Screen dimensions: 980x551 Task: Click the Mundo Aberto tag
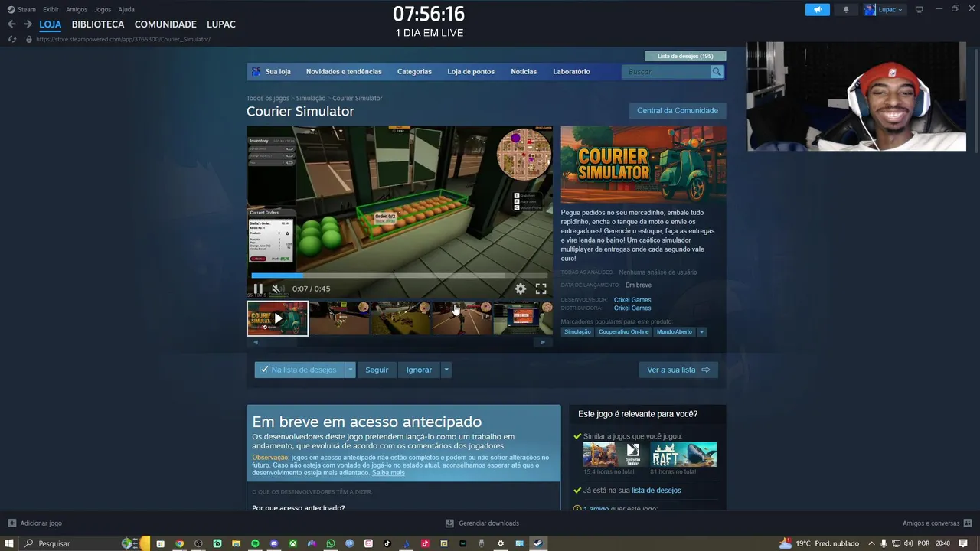point(675,332)
